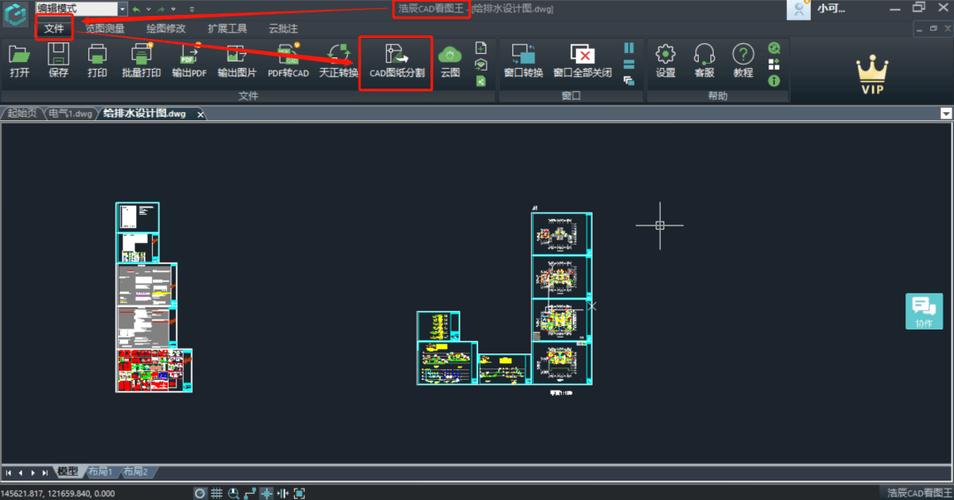
Task: Open the quick access toolbar customize arrow
Action: pos(191,9)
